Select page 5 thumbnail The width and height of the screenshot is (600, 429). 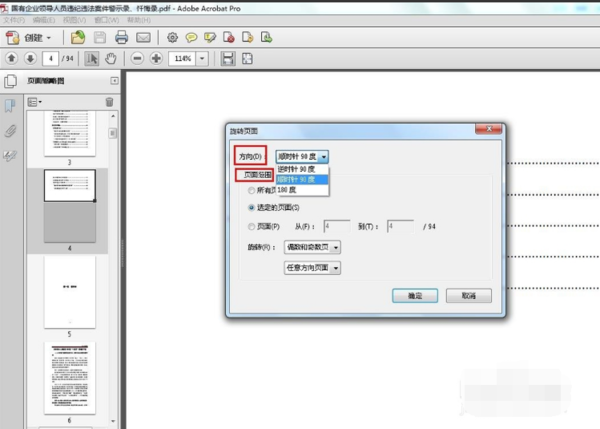(70, 292)
